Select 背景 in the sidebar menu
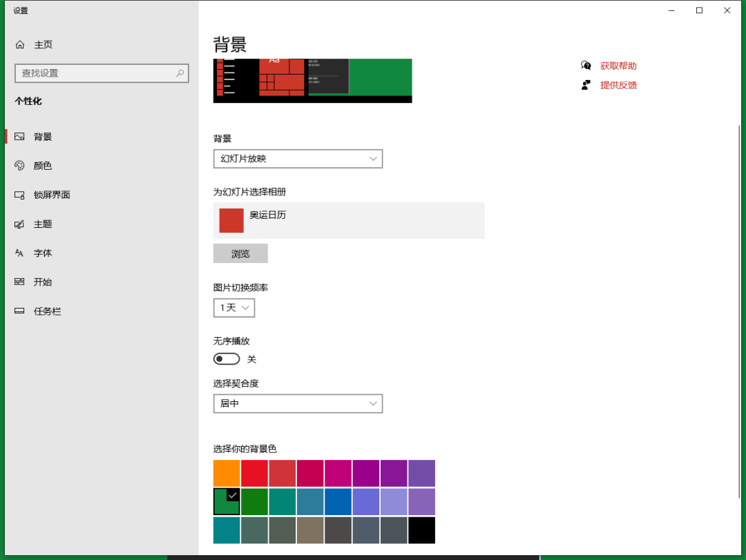Viewport: 746px width, 560px height. pos(43,137)
